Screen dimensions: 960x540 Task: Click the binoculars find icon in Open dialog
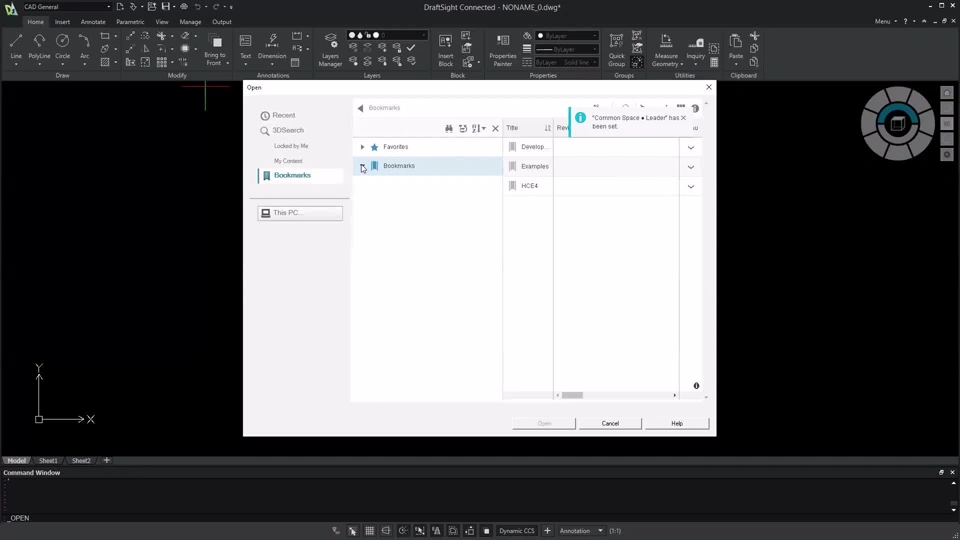(449, 129)
